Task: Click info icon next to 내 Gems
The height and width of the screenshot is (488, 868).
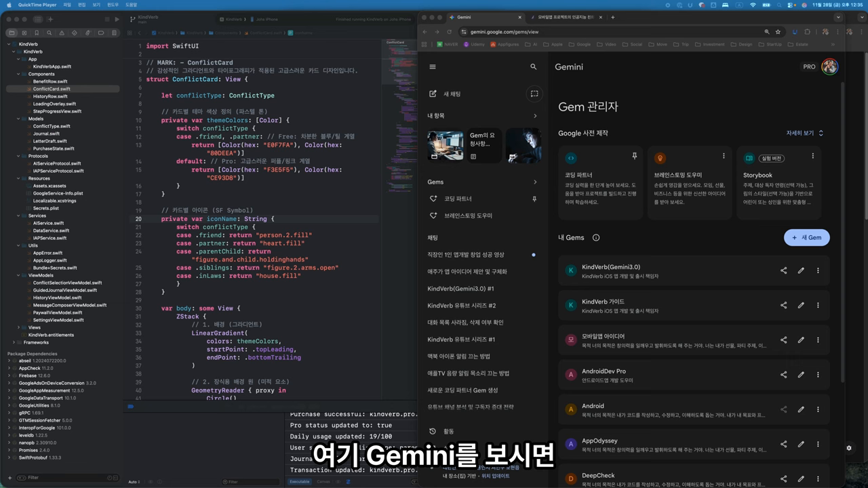Action: pyautogui.click(x=596, y=237)
